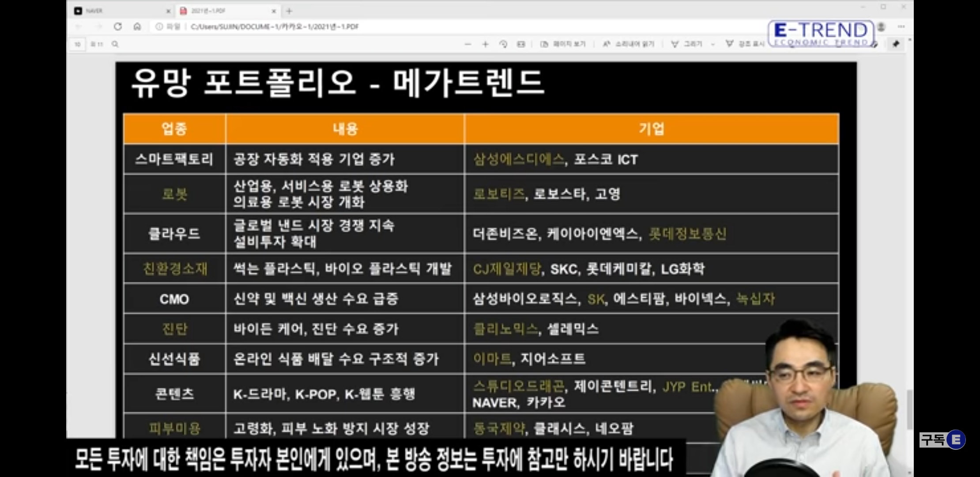Refresh the current page
This screenshot has width=980, height=477.
pyautogui.click(x=117, y=26)
